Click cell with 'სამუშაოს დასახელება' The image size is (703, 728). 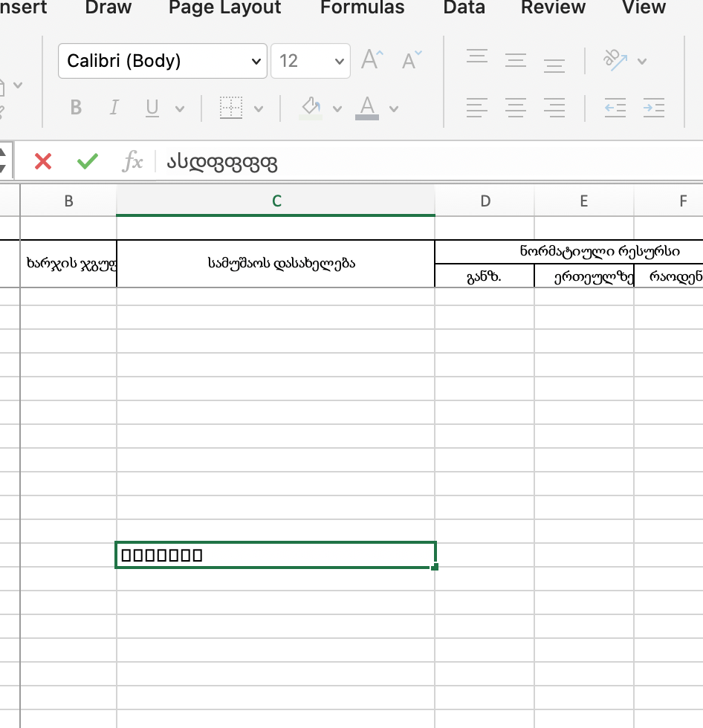276,263
